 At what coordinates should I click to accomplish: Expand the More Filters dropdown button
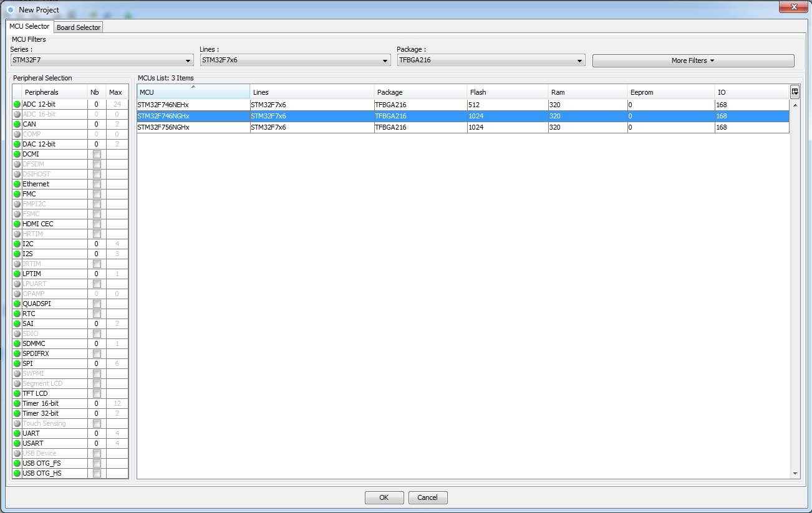coord(693,60)
